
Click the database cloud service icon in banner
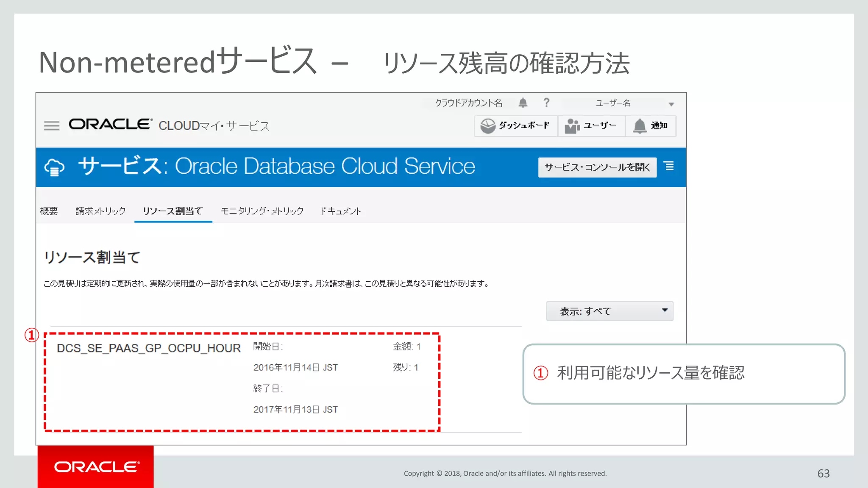coord(54,167)
